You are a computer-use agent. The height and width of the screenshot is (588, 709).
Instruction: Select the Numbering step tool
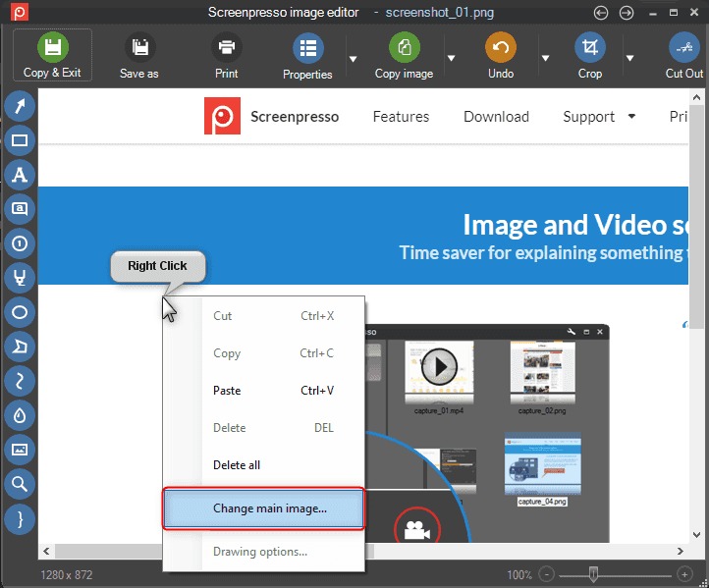click(20, 243)
